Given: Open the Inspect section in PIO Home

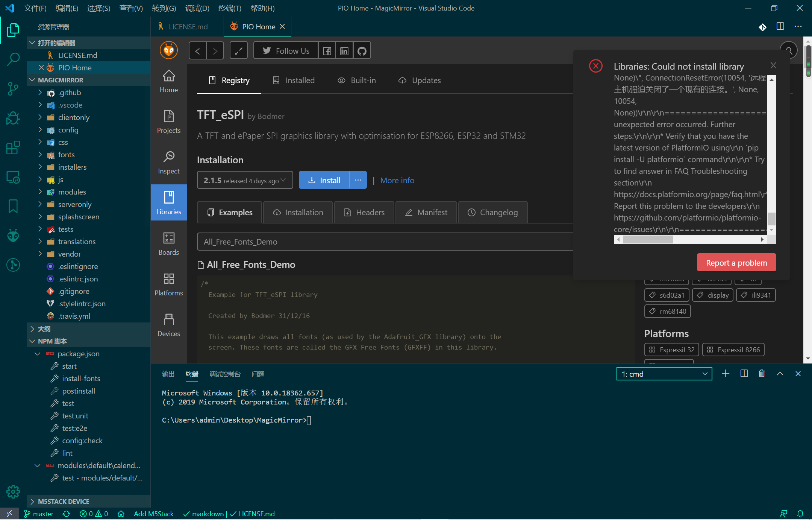Looking at the screenshot, I should 168,162.
